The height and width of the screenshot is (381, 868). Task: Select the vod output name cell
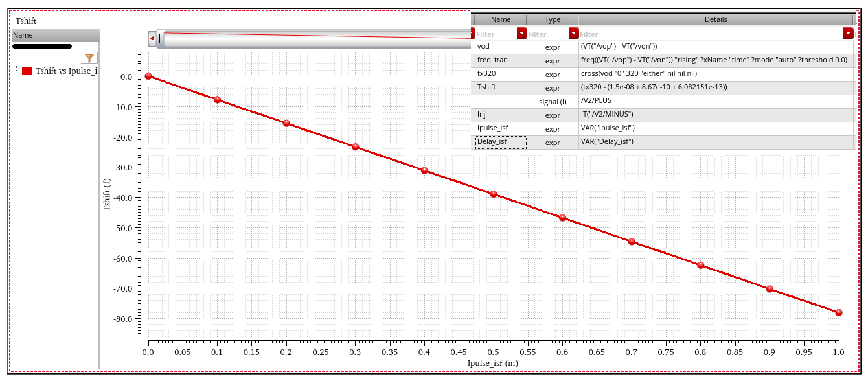point(501,47)
